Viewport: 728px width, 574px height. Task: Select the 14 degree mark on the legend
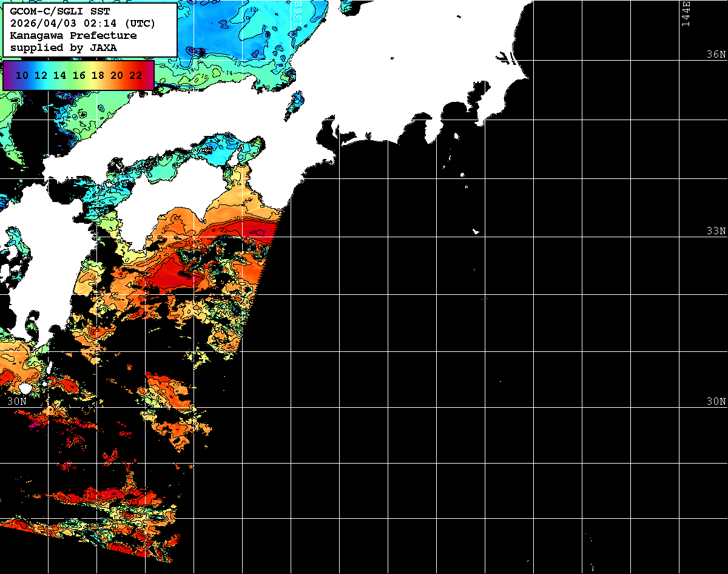(60, 76)
